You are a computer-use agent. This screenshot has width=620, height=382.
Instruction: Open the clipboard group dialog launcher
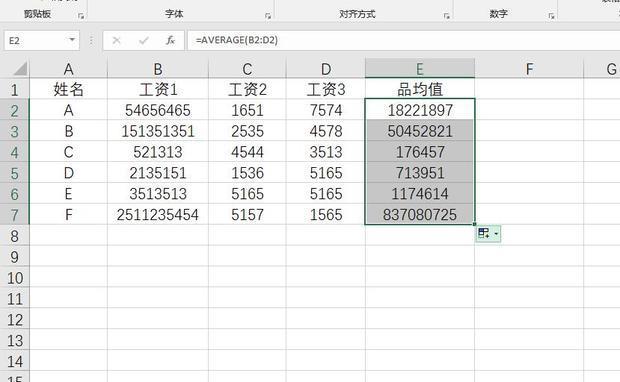pyautogui.click(x=81, y=16)
